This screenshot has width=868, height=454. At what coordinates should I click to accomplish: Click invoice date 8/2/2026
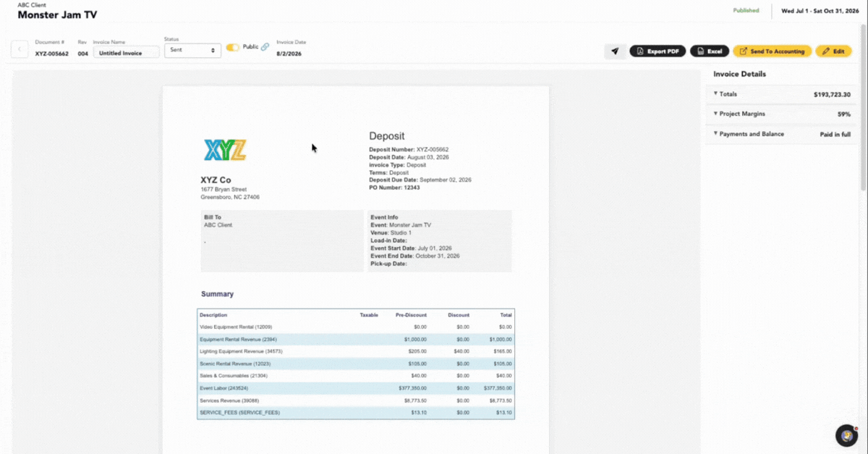click(x=289, y=54)
